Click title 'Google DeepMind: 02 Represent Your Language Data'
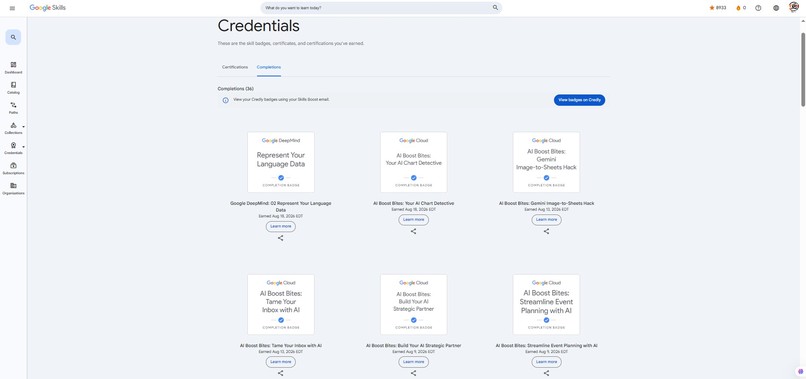The image size is (806, 379). coord(281,207)
